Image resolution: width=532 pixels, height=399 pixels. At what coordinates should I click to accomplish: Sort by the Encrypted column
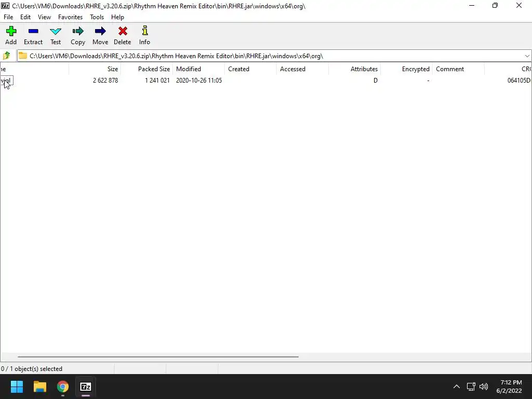tap(406, 69)
